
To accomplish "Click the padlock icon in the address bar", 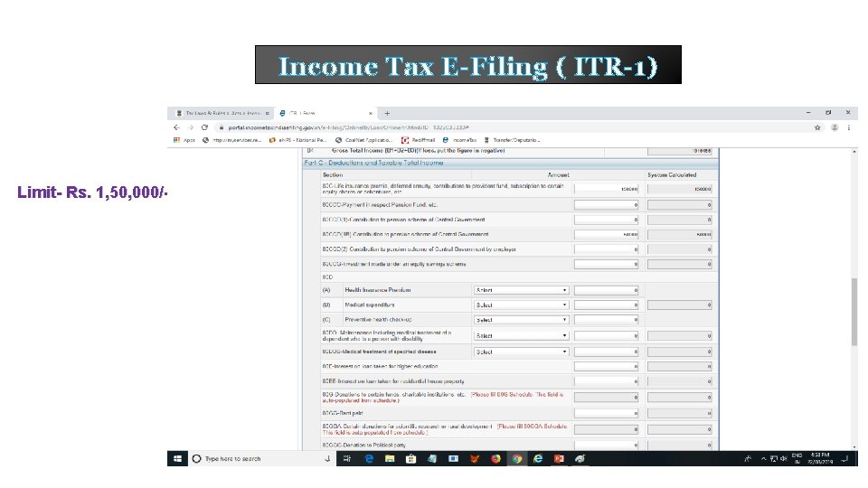I will click(x=221, y=127).
